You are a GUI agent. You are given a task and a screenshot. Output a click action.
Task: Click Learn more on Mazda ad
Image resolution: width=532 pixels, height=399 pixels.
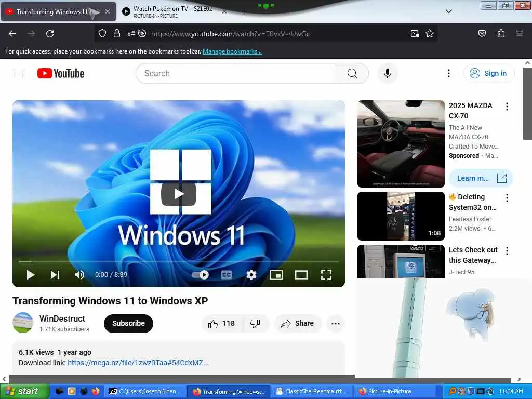click(x=481, y=178)
